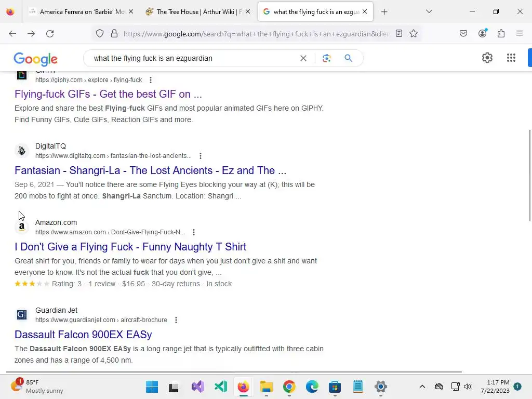532x399 pixels.
Task: Go to Google home via the logo
Action: click(x=36, y=59)
